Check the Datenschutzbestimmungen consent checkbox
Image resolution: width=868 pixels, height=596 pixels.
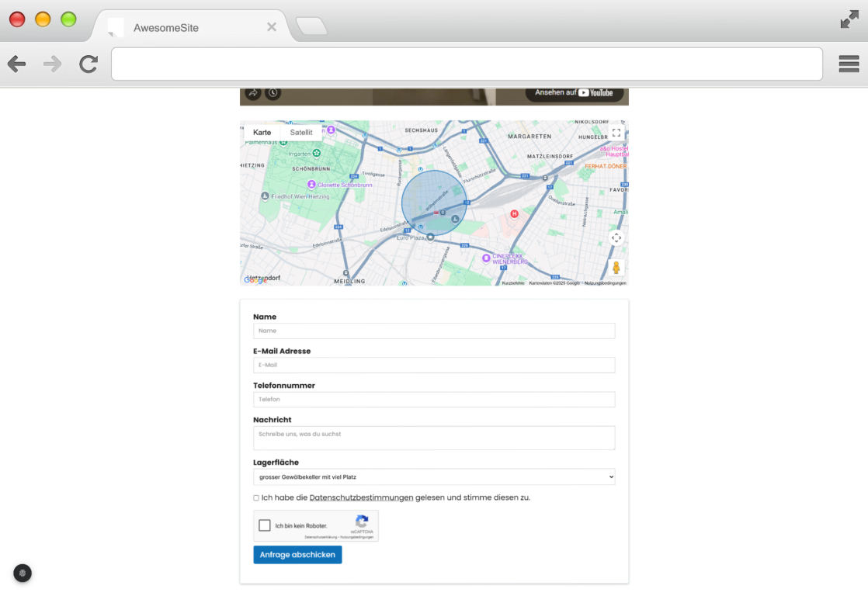tap(256, 498)
